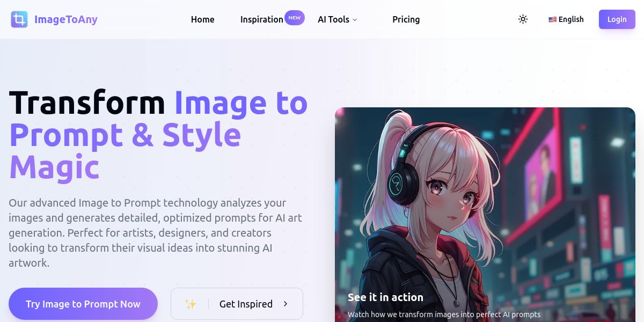Click the 'Watch how we transform images' subtitle
Image resolution: width=644 pixels, height=322 pixels.
click(444, 314)
